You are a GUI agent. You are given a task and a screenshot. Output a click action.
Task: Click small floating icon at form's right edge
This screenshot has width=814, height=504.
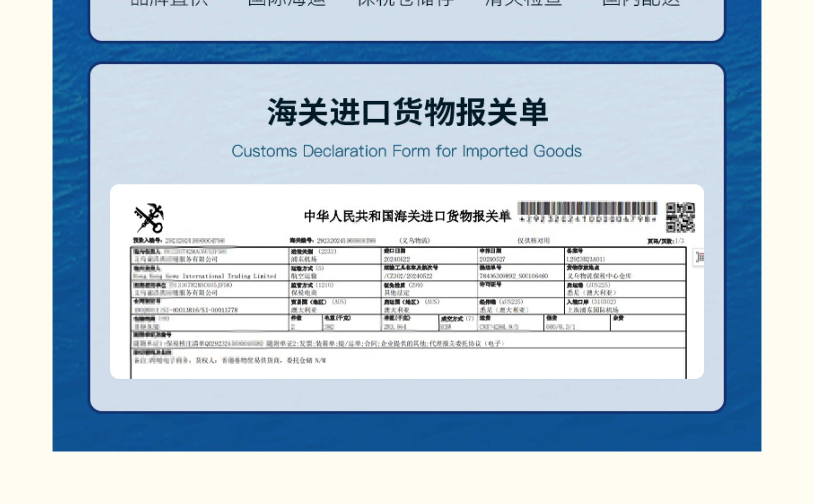tap(699, 257)
